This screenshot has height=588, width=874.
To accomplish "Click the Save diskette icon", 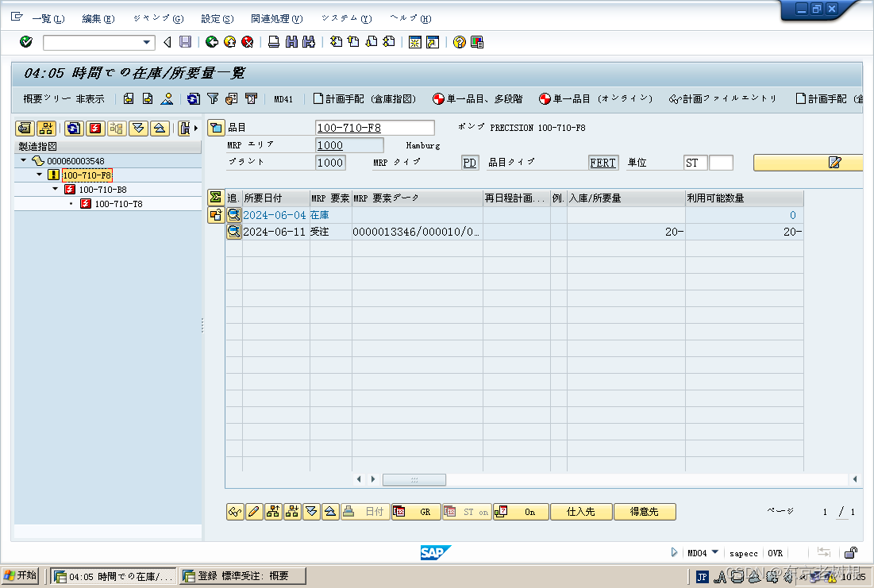I will point(186,42).
